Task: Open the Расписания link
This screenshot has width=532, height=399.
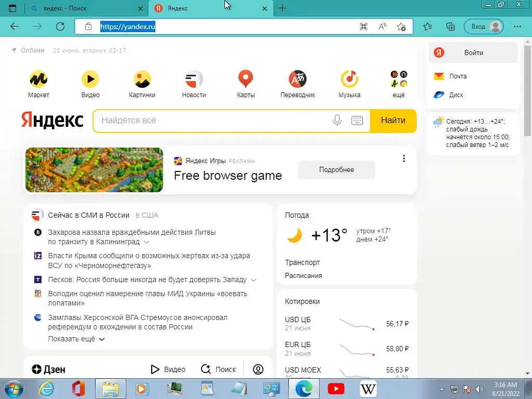Action: 303,275
